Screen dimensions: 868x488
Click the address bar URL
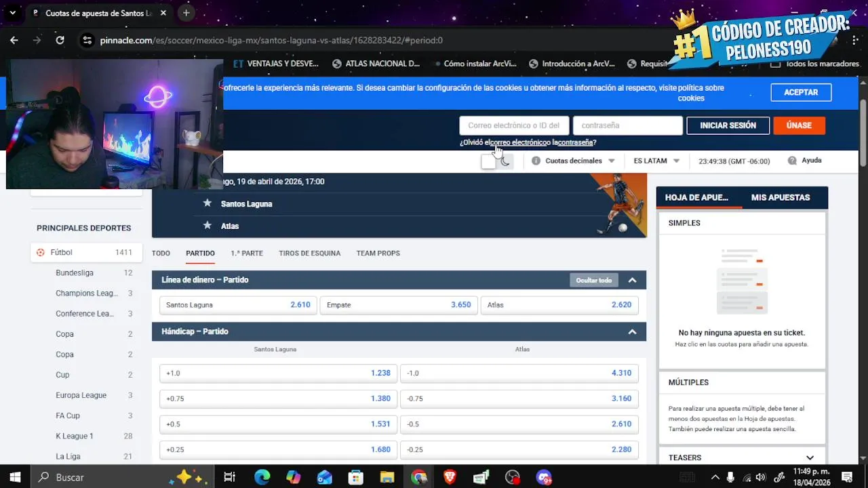[271, 40]
